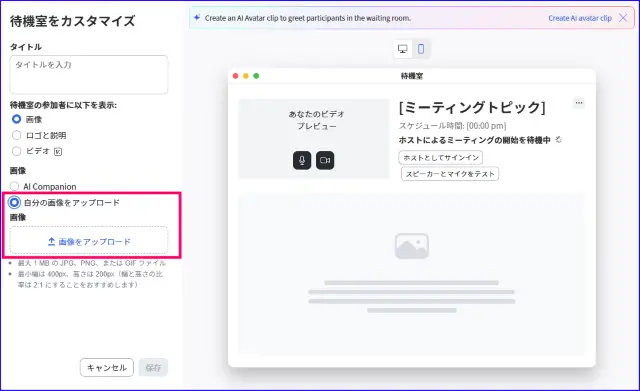Click the [ミーティングトピック] heading
The height and width of the screenshot is (391, 640).
pyautogui.click(x=472, y=107)
